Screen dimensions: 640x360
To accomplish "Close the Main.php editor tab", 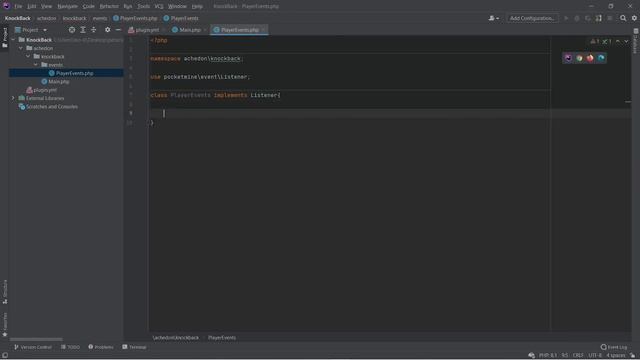I will (x=205, y=30).
